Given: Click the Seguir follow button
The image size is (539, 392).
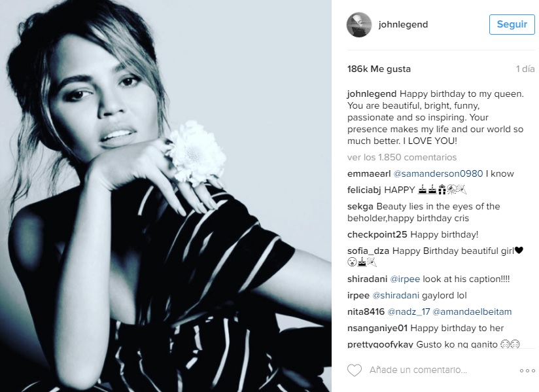Looking at the screenshot, I should tap(512, 24).
